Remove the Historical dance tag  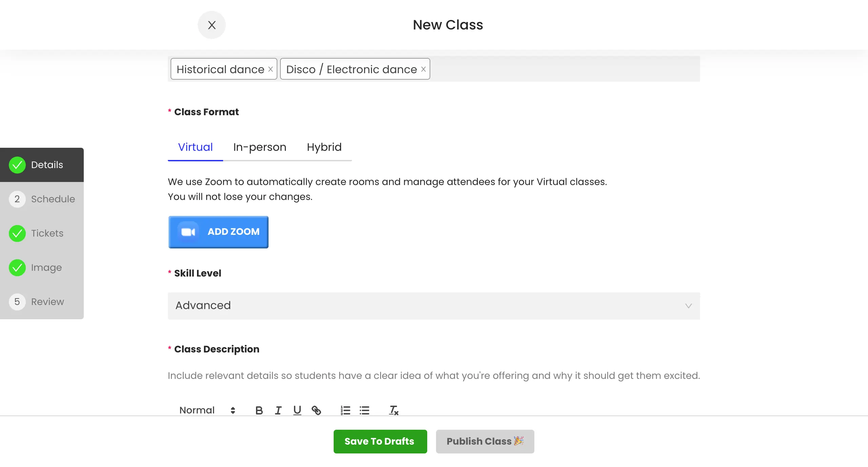pyautogui.click(x=271, y=69)
